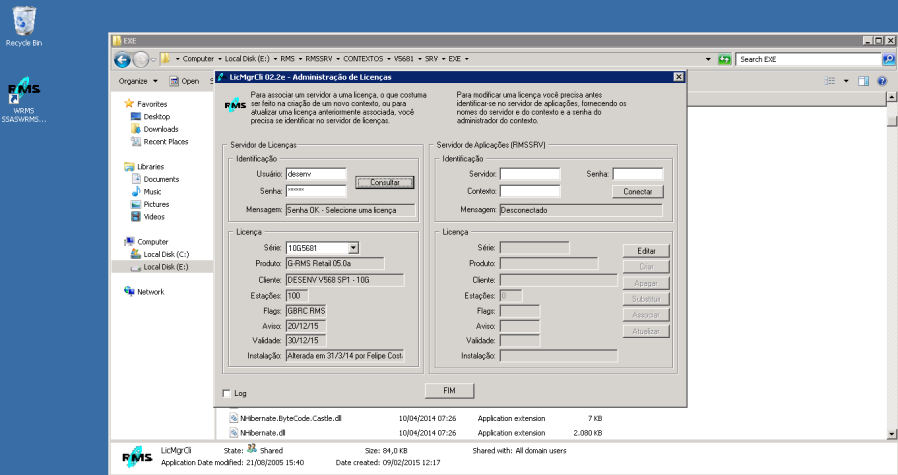The image size is (898, 475).
Task: Select Downloads in the navigation pane
Action: (x=161, y=129)
